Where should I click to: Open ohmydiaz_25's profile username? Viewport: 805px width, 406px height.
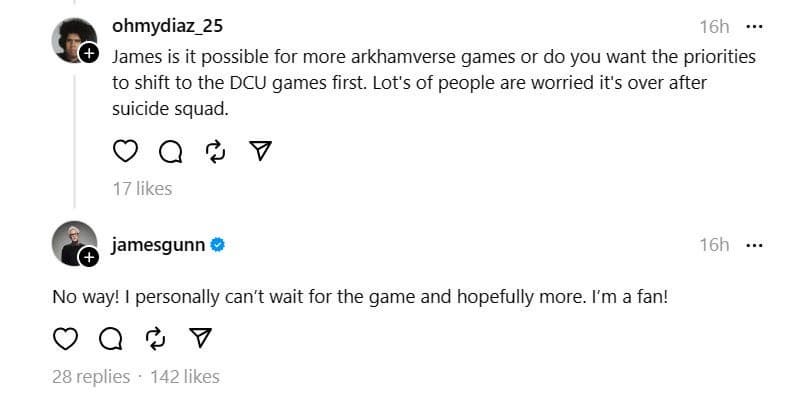tap(166, 27)
